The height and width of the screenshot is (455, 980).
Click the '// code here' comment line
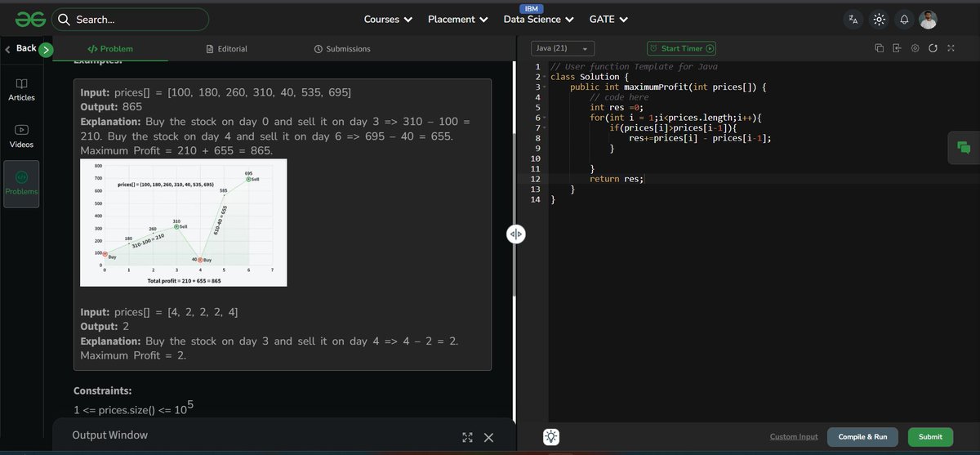click(x=619, y=97)
